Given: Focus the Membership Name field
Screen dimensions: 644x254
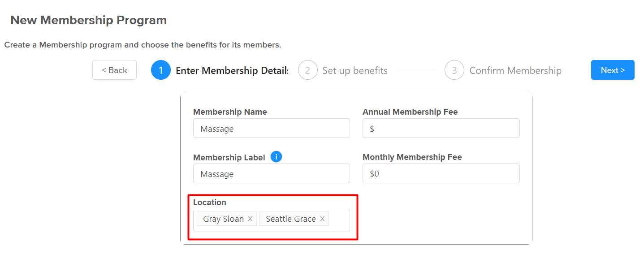Looking at the screenshot, I should point(272,128).
